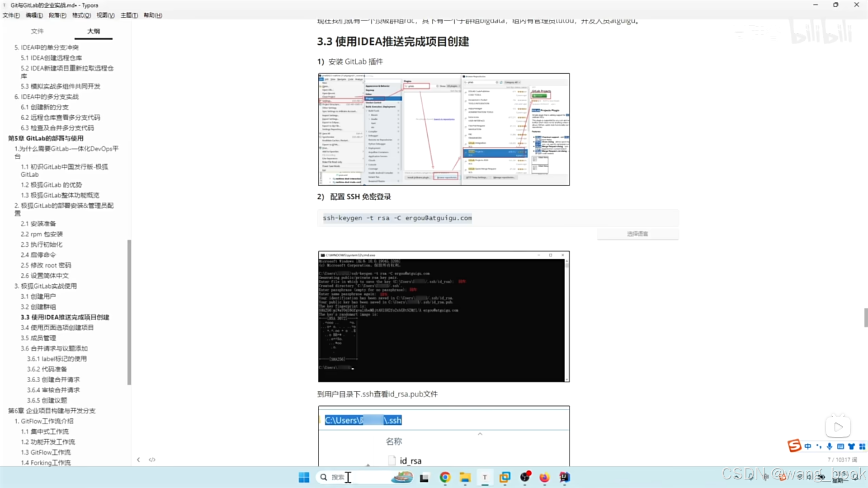Viewport: 868px width, 488px height.
Task: Go to outline item 5. IDEA中的单分支冲突
Action: coord(46,47)
